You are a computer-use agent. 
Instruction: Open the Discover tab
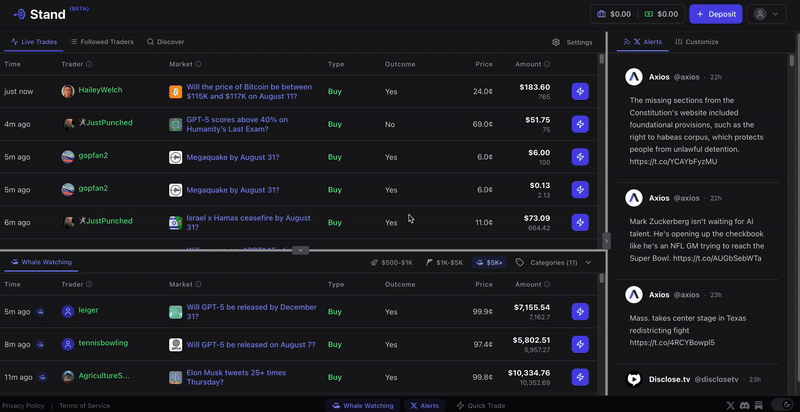click(x=165, y=42)
